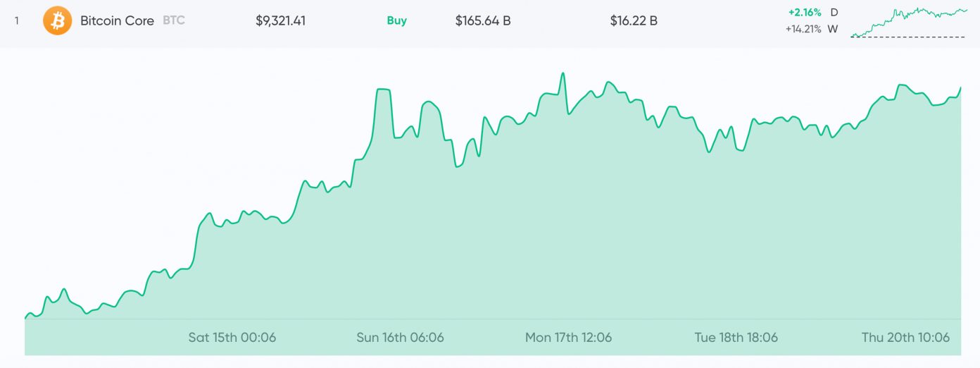
Task: Click the +14.21% weekly change
Action: [x=803, y=30]
